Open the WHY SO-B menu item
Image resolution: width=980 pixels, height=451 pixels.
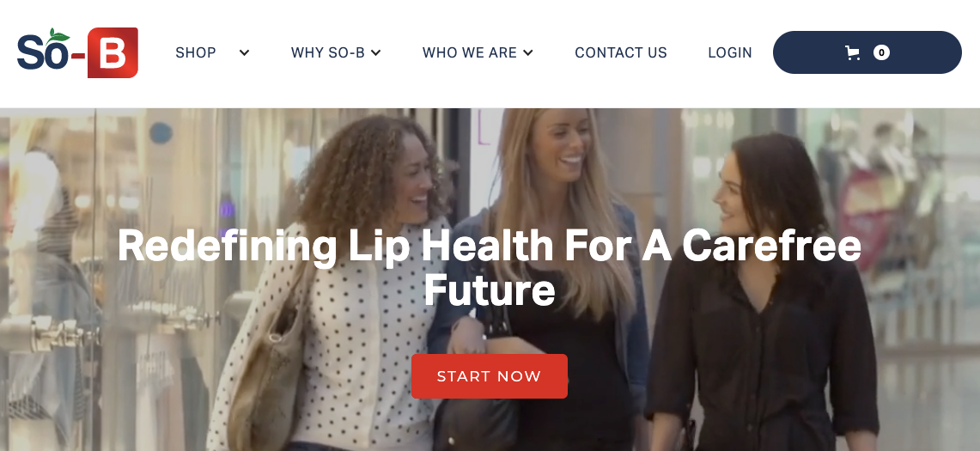(x=327, y=52)
